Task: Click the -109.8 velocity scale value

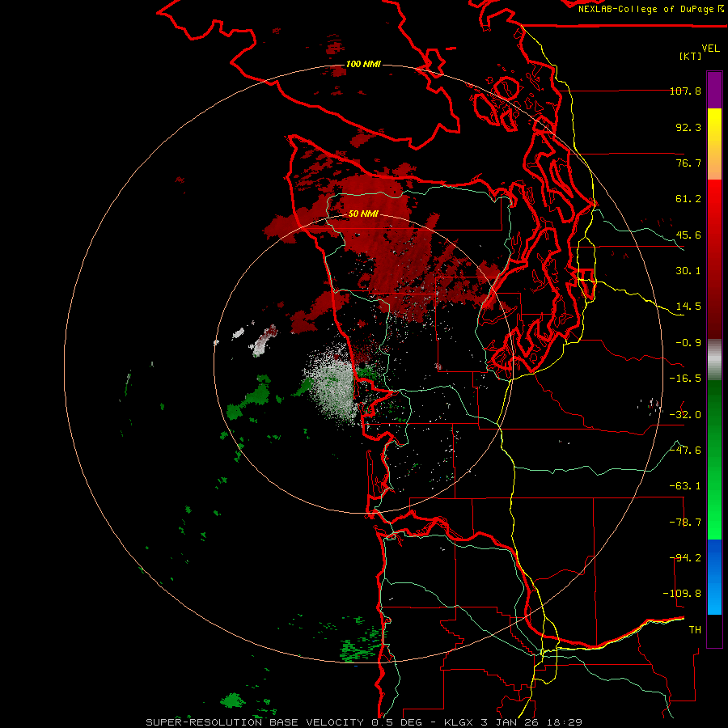Action: 682,594
